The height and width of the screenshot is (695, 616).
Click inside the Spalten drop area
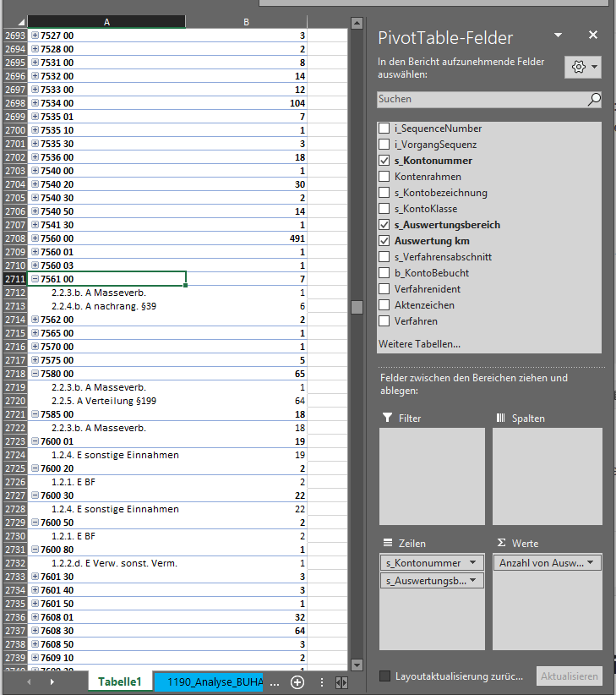point(548,476)
